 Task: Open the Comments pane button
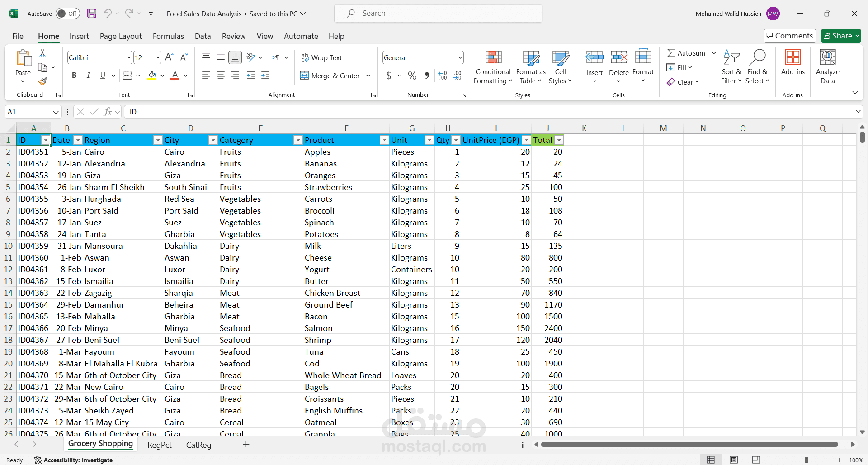click(x=790, y=36)
